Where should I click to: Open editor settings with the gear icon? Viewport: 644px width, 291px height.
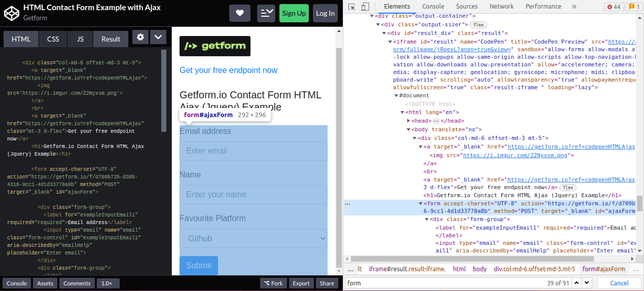coord(140,38)
